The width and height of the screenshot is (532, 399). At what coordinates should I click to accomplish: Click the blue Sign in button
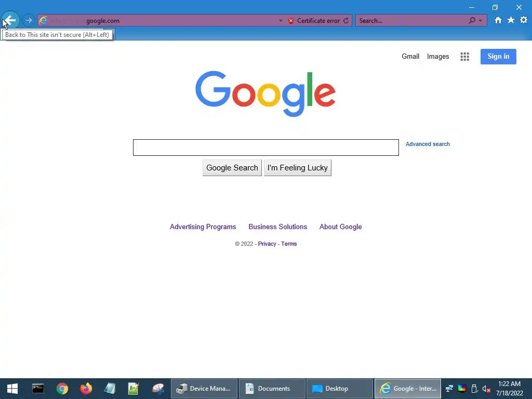tap(498, 56)
